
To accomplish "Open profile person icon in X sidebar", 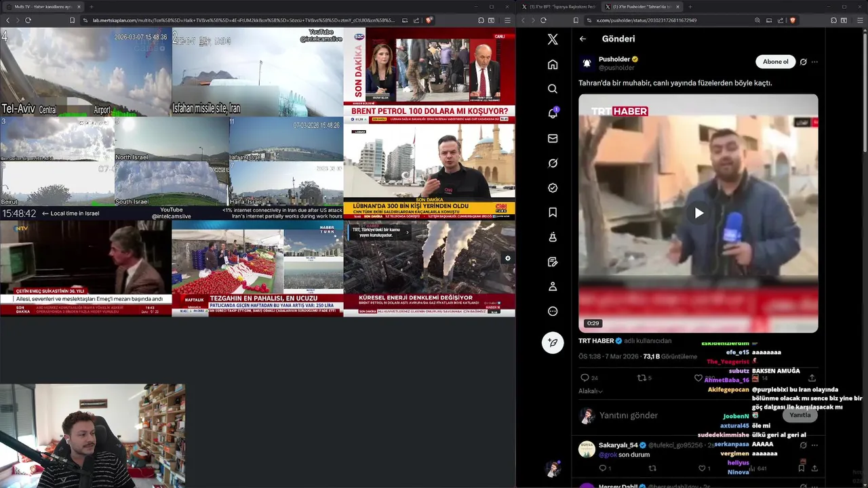I will [x=553, y=287].
